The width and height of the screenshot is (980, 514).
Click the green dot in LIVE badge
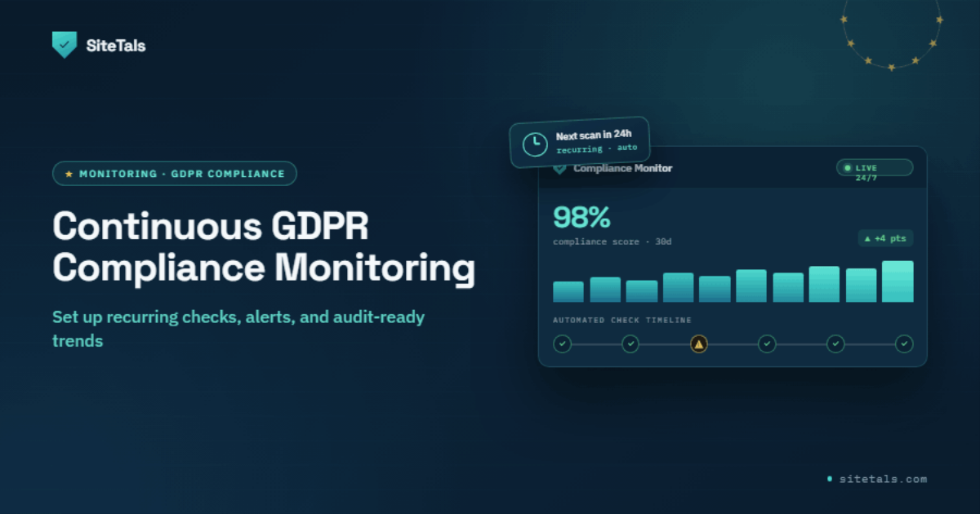(x=846, y=168)
